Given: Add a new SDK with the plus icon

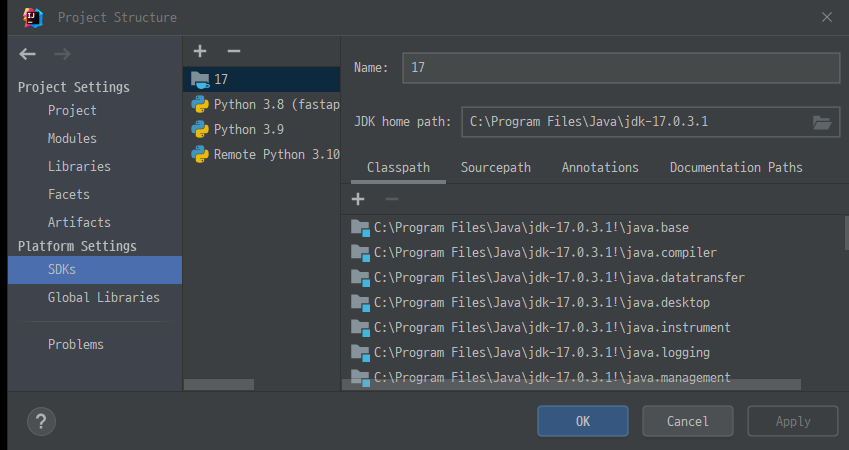Looking at the screenshot, I should 200,51.
